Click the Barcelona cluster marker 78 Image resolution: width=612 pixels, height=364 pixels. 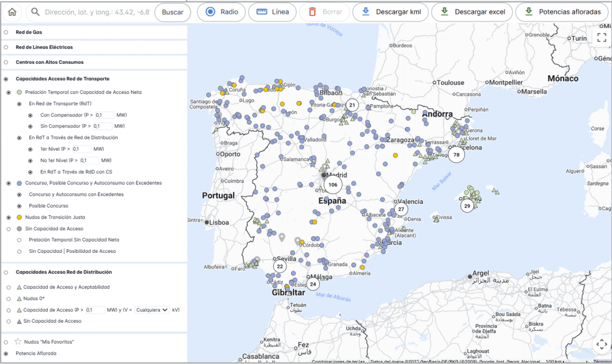456,155
